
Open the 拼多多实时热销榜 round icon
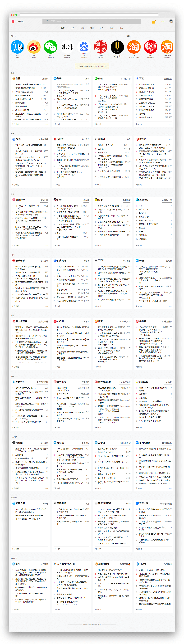click(151, 47)
